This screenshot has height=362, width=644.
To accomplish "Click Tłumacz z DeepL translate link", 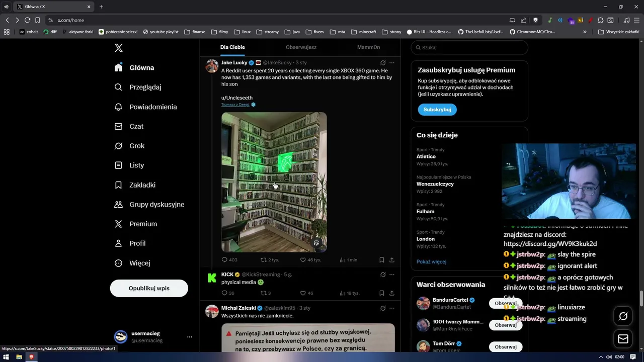I will [235, 105].
